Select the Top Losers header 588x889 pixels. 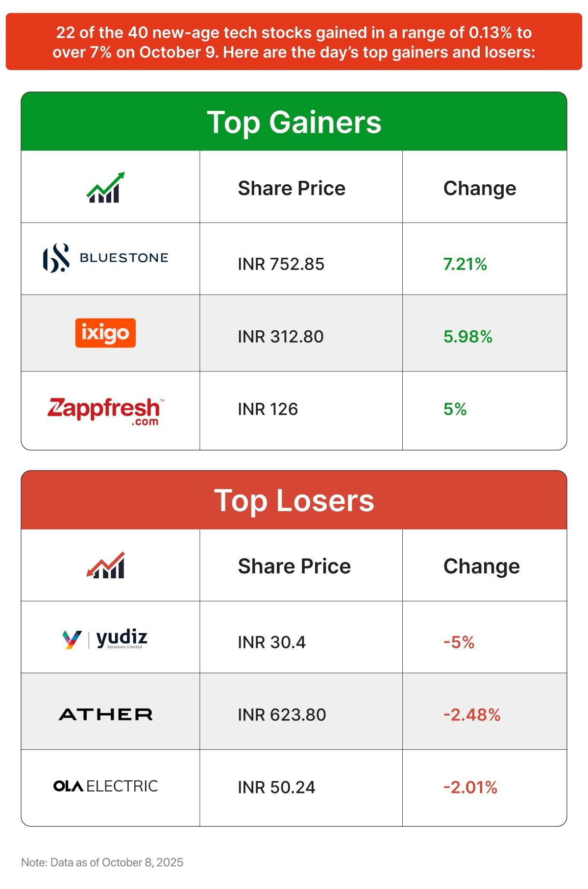pos(294,500)
